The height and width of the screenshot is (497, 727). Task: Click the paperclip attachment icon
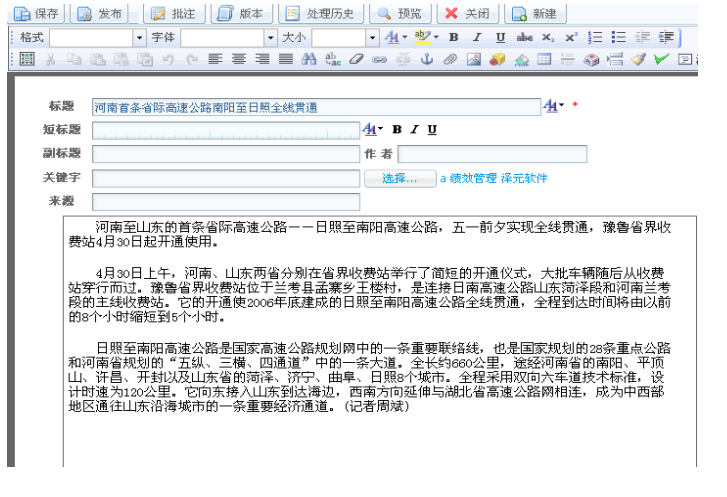click(x=450, y=59)
